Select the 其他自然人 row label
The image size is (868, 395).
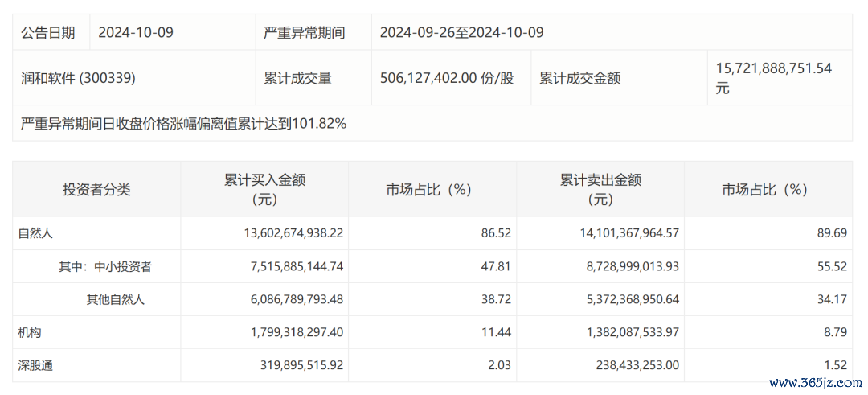[x=115, y=300]
